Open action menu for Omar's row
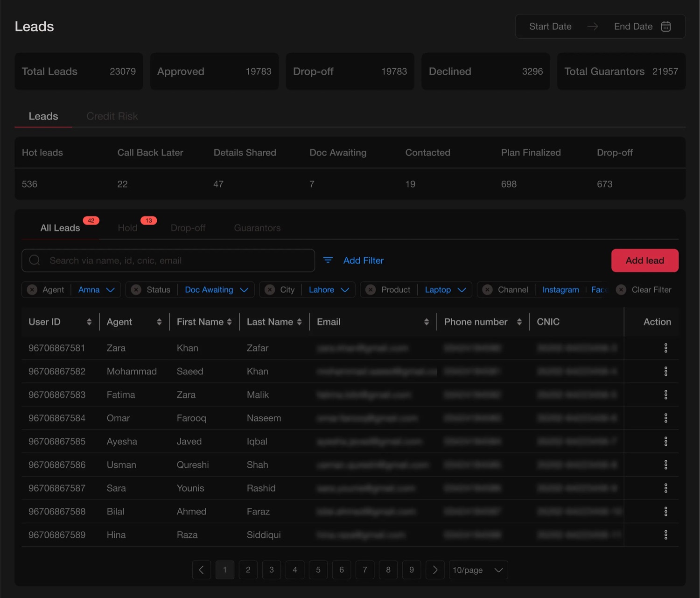Viewport: 700px width, 598px height. (x=666, y=418)
